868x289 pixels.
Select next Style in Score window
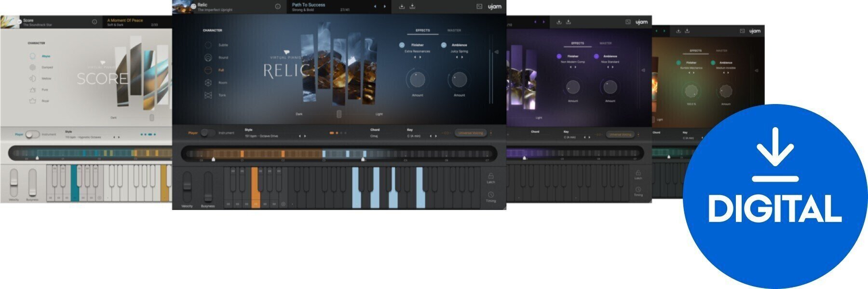click(x=119, y=137)
